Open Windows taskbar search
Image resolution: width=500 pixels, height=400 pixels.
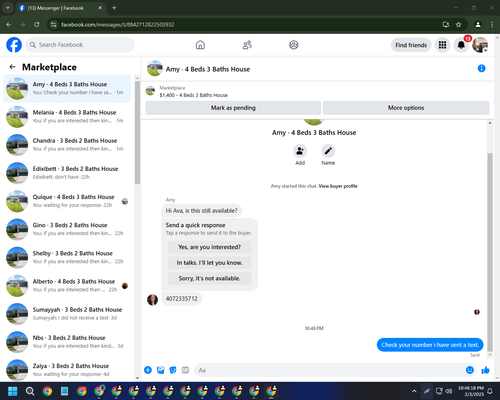(30, 391)
